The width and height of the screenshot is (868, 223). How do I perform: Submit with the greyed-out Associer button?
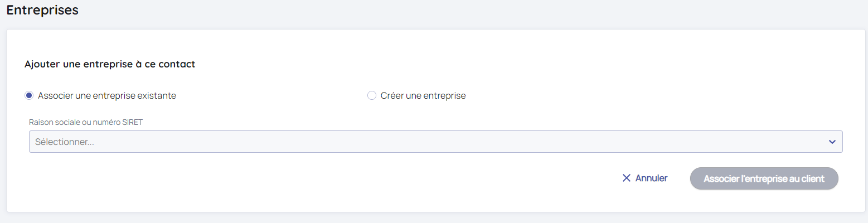pyautogui.click(x=764, y=178)
